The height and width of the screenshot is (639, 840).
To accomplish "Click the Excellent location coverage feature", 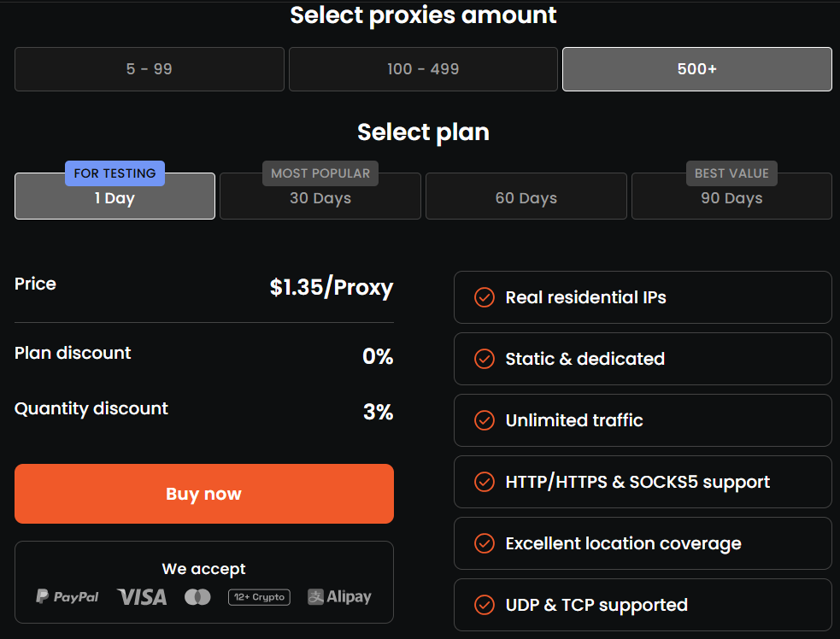I will (643, 543).
